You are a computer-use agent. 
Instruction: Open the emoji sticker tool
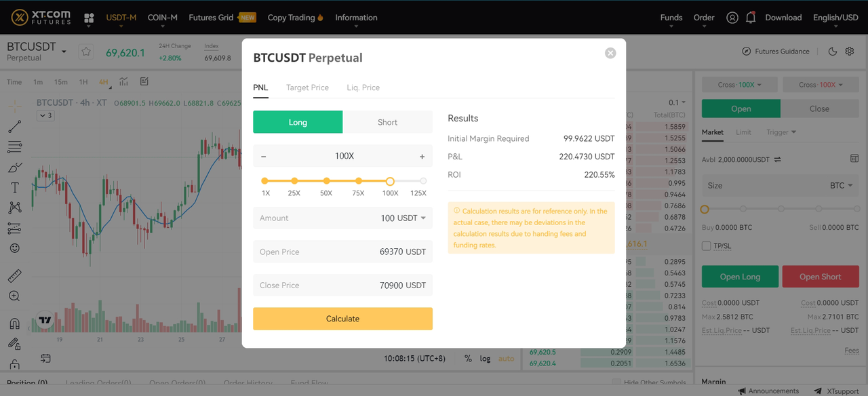click(14, 249)
